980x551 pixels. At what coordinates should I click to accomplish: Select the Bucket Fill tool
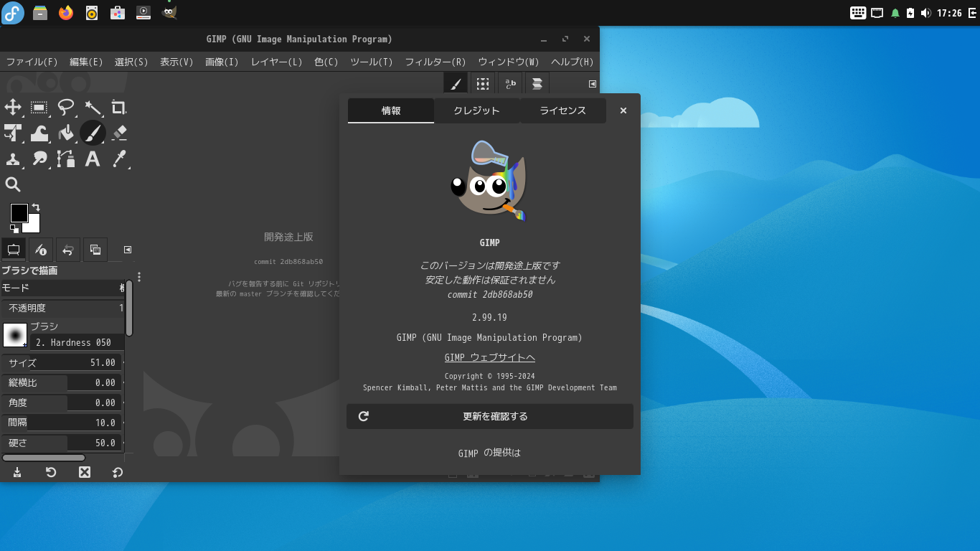(x=66, y=133)
